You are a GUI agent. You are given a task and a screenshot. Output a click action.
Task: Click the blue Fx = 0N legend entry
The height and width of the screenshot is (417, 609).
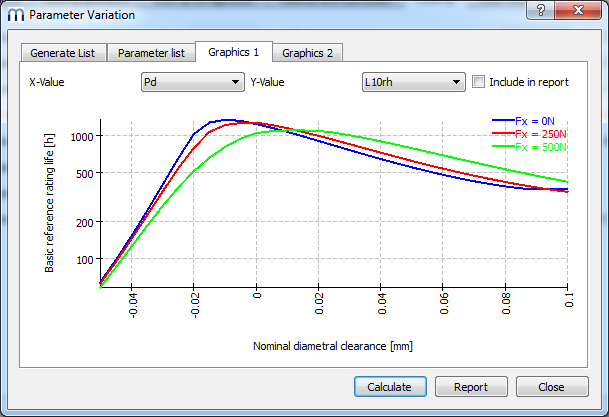[x=523, y=121]
